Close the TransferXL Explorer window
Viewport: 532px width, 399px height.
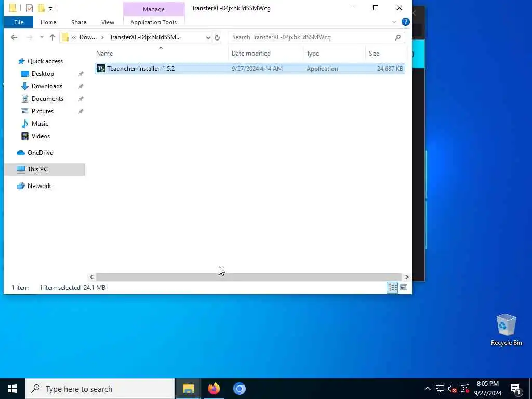coord(400,8)
